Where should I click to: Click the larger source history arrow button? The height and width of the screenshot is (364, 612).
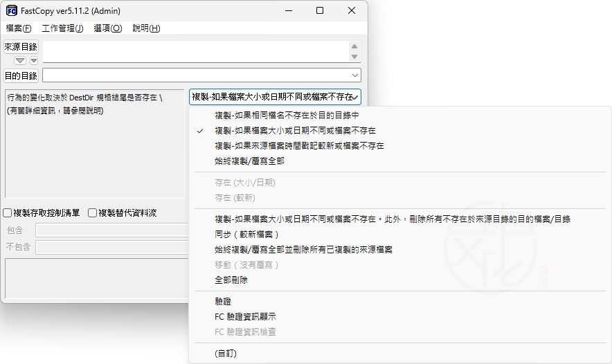(x=20, y=61)
